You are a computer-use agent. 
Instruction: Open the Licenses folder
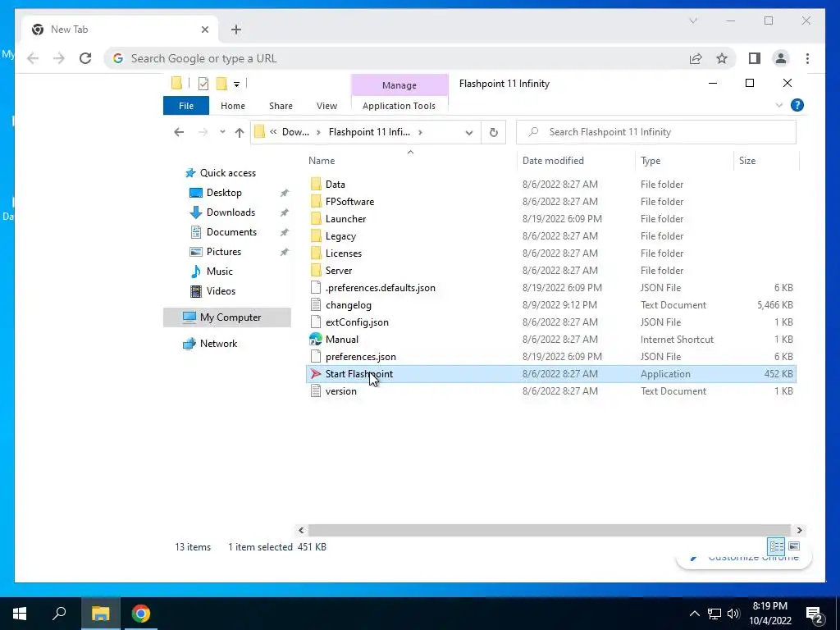[344, 253]
